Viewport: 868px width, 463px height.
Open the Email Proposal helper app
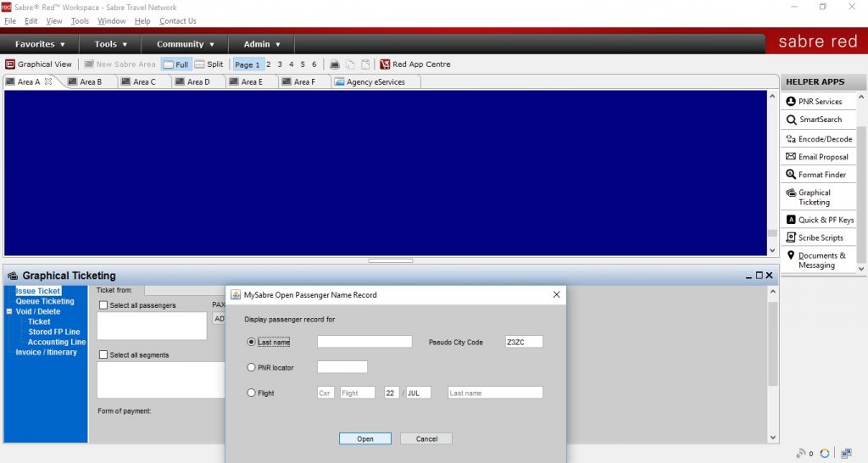pyautogui.click(x=817, y=157)
